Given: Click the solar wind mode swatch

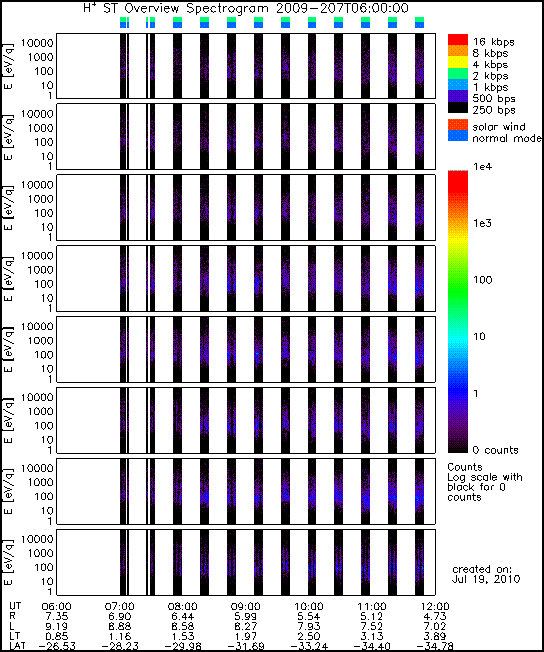Looking at the screenshot, I should (x=458, y=125).
